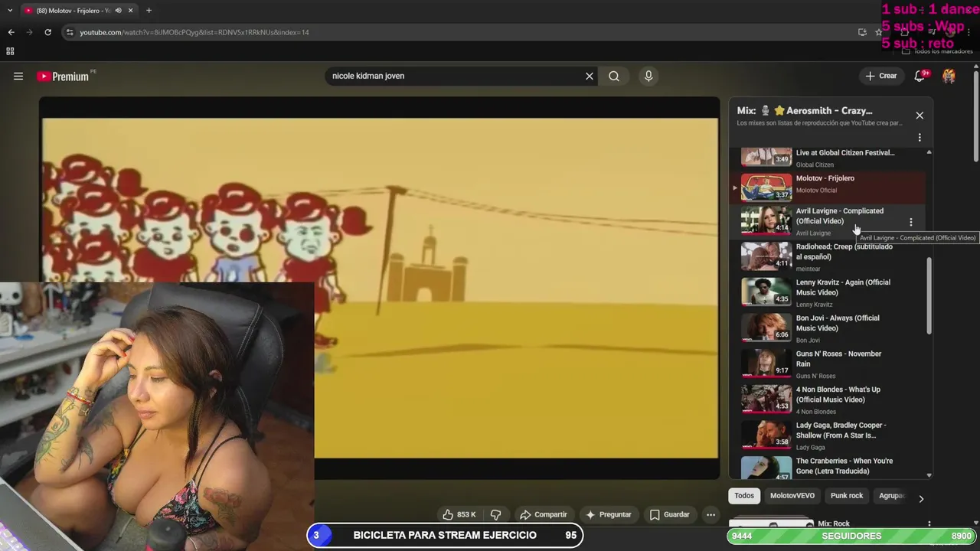Open account avatar menu

pyautogui.click(x=949, y=76)
